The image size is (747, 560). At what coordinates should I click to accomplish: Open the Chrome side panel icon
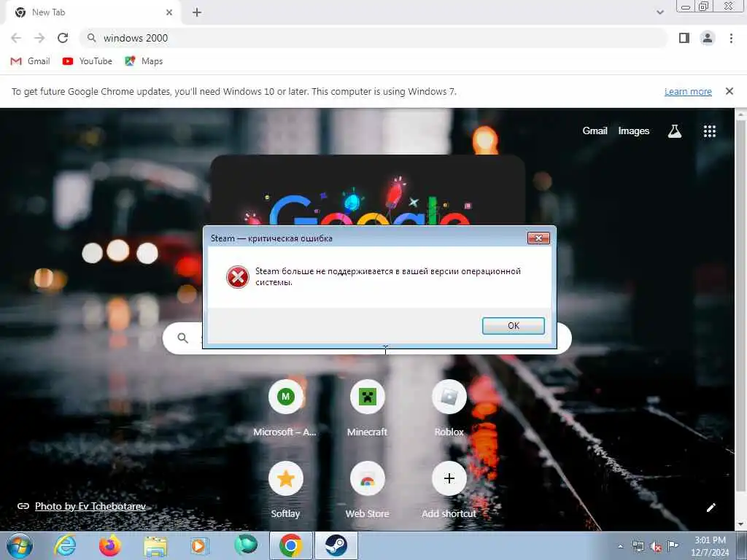pyautogui.click(x=684, y=38)
